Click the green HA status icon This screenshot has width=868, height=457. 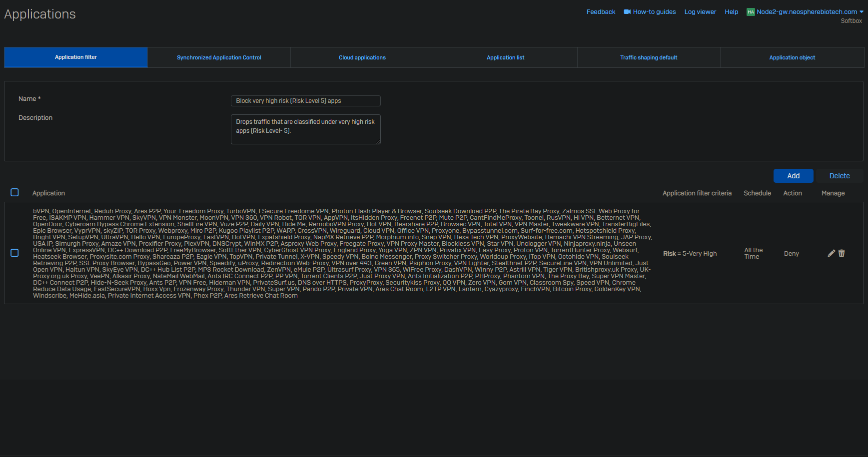pyautogui.click(x=750, y=12)
